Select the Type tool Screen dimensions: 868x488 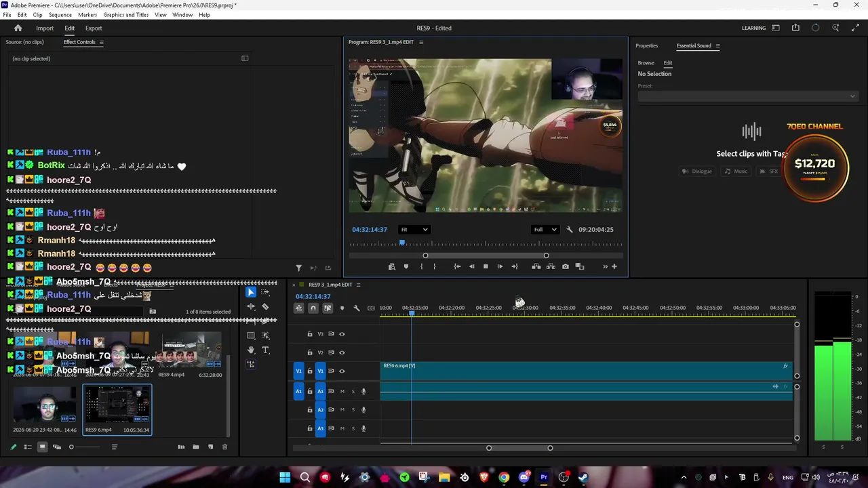point(265,350)
